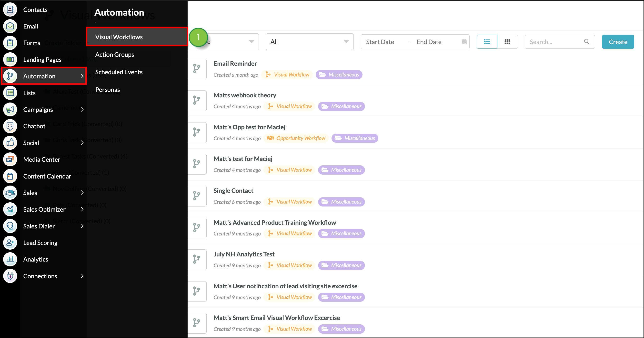Viewport: 644px width, 338px height.
Task: Open Action Groups in Automation menu
Action: click(114, 54)
